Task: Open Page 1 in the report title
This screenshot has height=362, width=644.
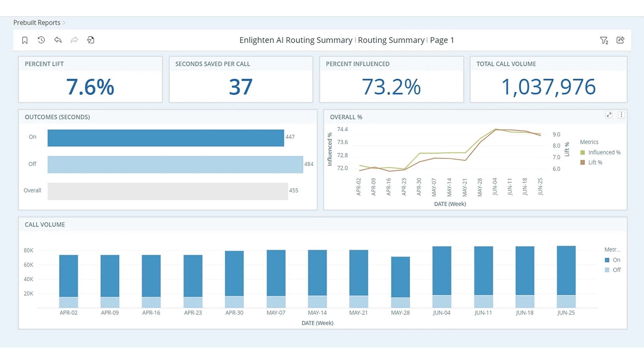Action: click(x=442, y=40)
